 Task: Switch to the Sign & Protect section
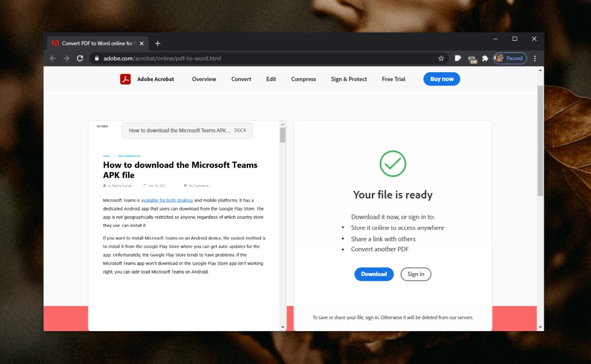(349, 79)
